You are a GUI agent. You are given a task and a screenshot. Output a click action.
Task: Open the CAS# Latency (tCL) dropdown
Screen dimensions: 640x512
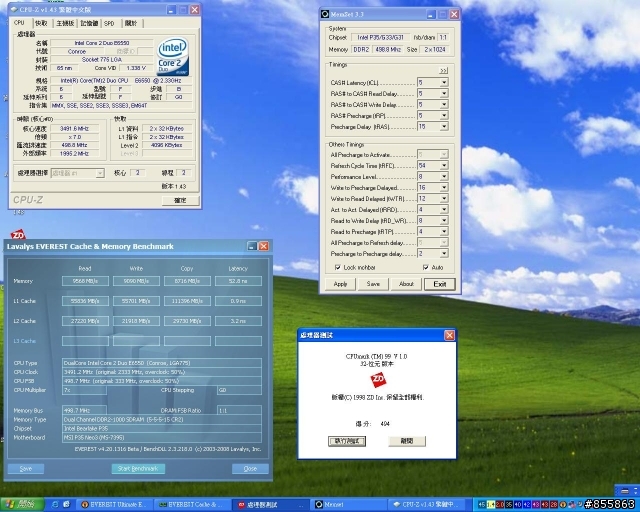[444, 83]
